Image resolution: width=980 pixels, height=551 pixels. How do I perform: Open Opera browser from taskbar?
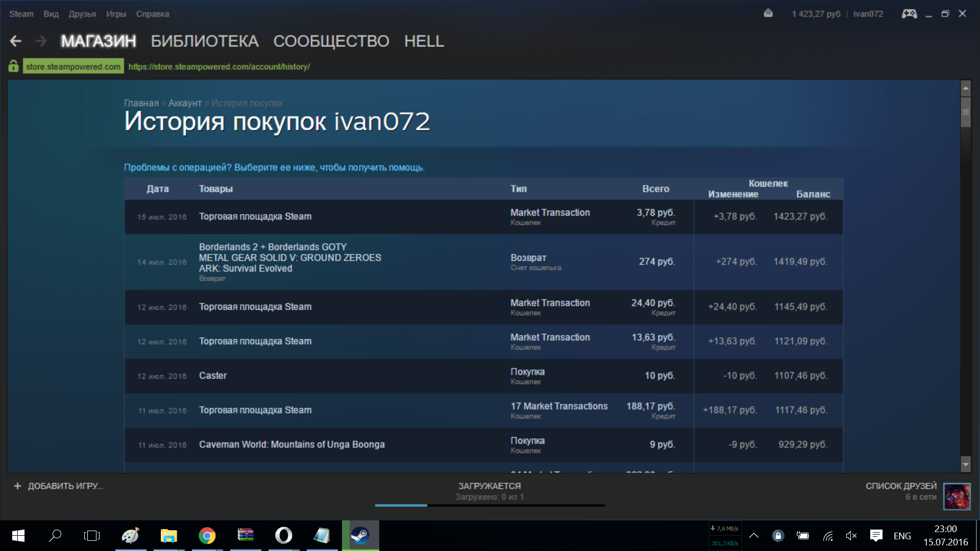(x=284, y=536)
